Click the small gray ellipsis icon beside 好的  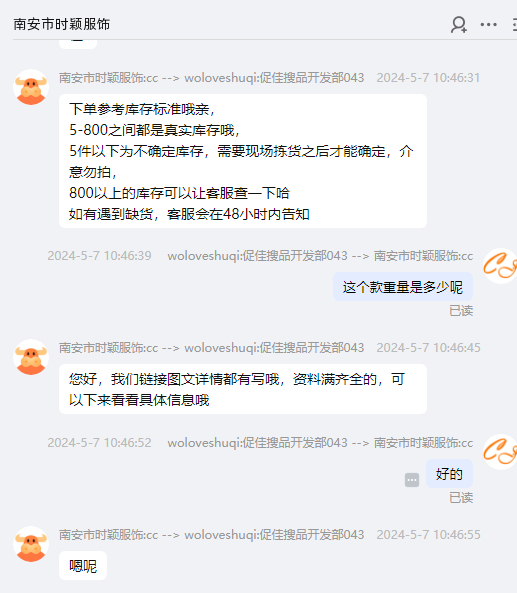(x=412, y=480)
